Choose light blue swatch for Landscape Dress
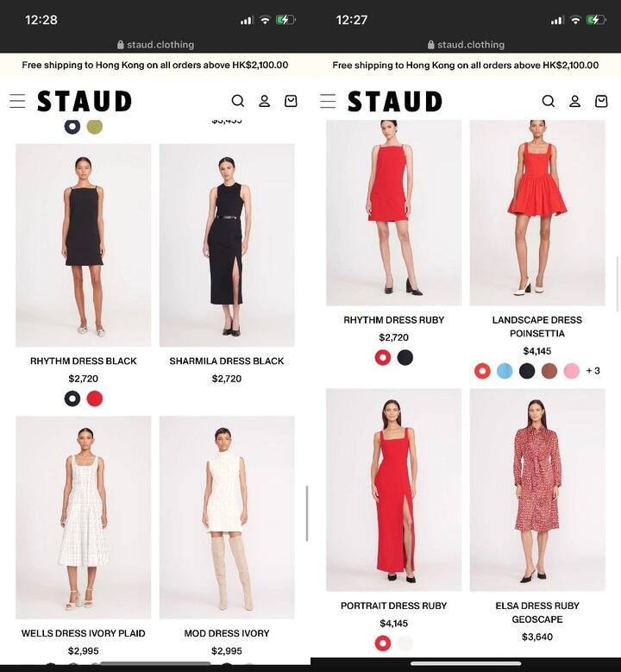This screenshot has height=672, width=621. (505, 371)
